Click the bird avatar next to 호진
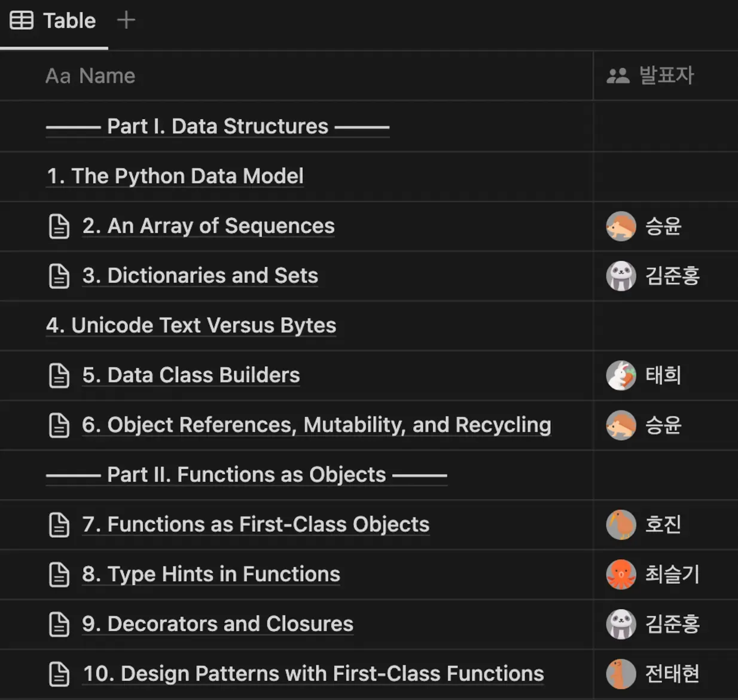Screen dimensions: 738x700 coord(621,525)
